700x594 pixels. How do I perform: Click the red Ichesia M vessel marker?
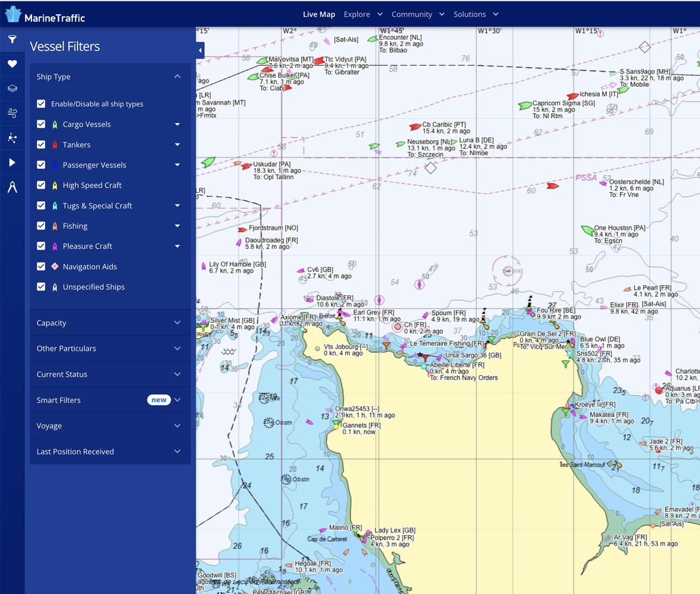click(573, 96)
